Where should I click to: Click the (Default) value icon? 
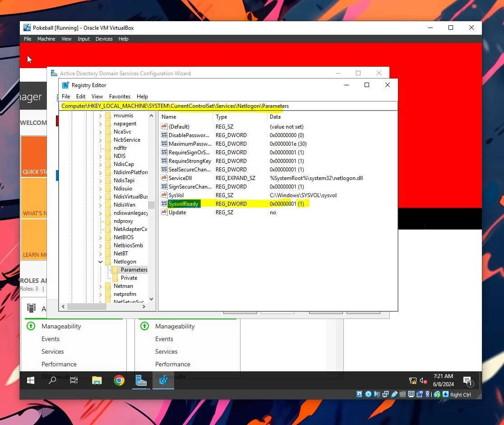pos(164,126)
